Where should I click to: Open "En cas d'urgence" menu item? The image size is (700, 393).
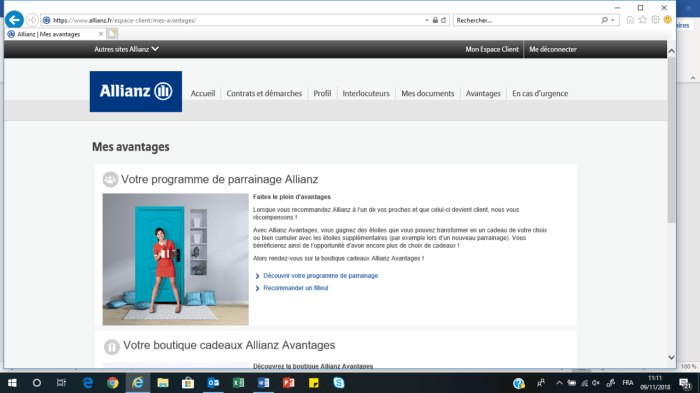(x=540, y=93)
